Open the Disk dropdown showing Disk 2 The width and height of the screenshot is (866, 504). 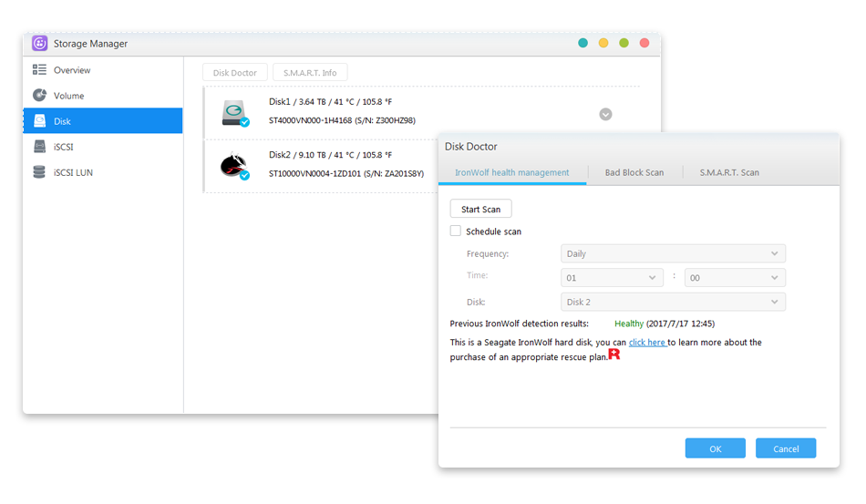point(673,302)
